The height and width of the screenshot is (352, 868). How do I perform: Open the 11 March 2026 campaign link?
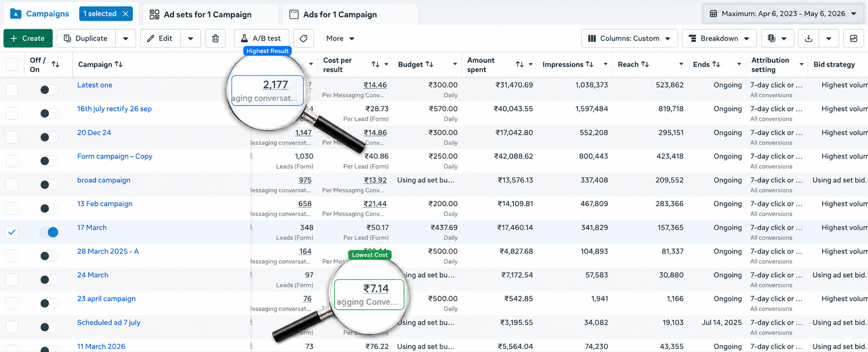(x=101, y=346)
